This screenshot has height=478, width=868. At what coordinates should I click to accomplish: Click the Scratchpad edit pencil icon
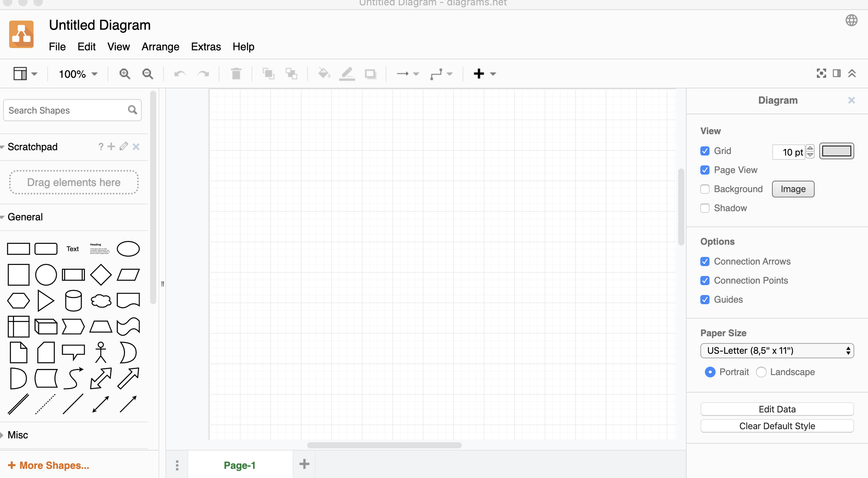(123, 146)
